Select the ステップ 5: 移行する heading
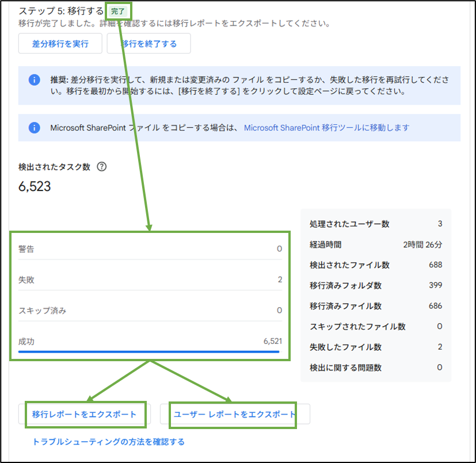The image size is (476, 463). click(61, 11)
